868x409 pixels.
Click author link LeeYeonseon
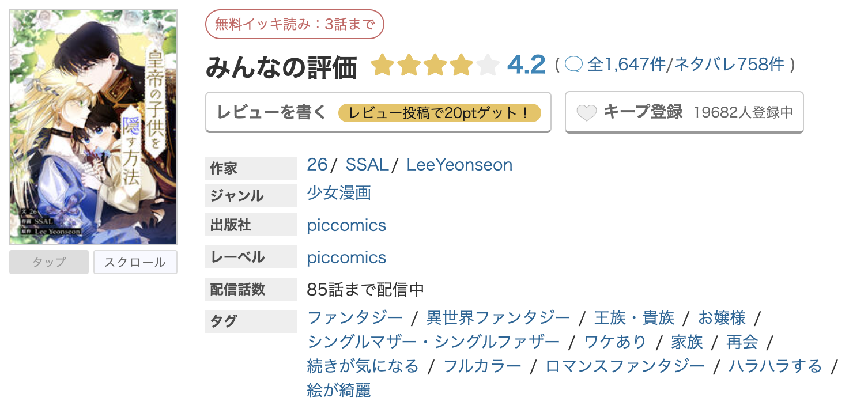pos(459,165)
